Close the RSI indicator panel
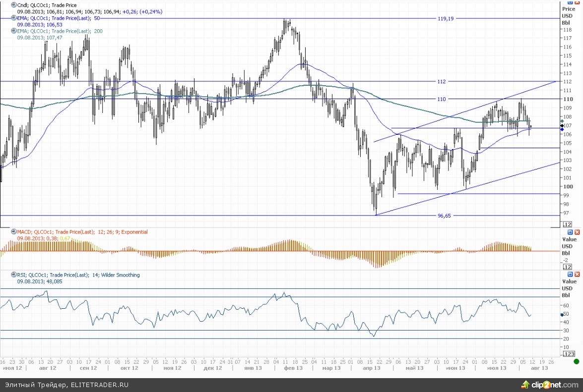 pos(577,275)
